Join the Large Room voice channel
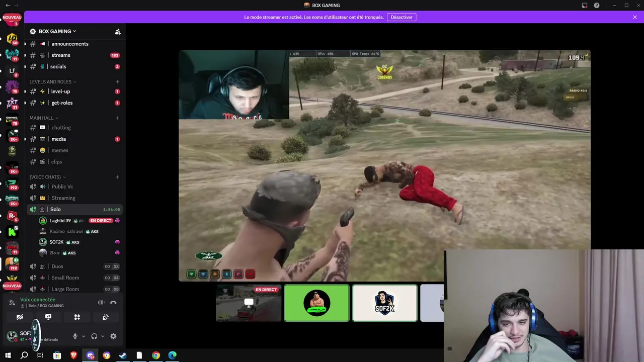The width and height of the screenshot is (644, 362). click(74, 289)
